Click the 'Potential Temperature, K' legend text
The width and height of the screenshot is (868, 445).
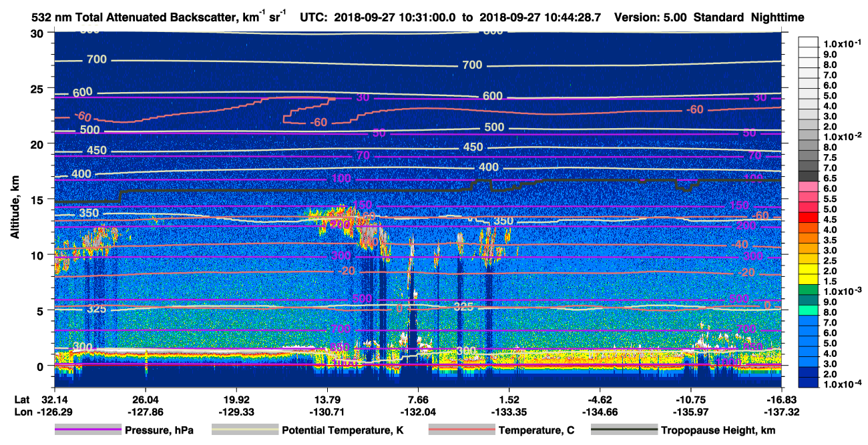(343, 431)
